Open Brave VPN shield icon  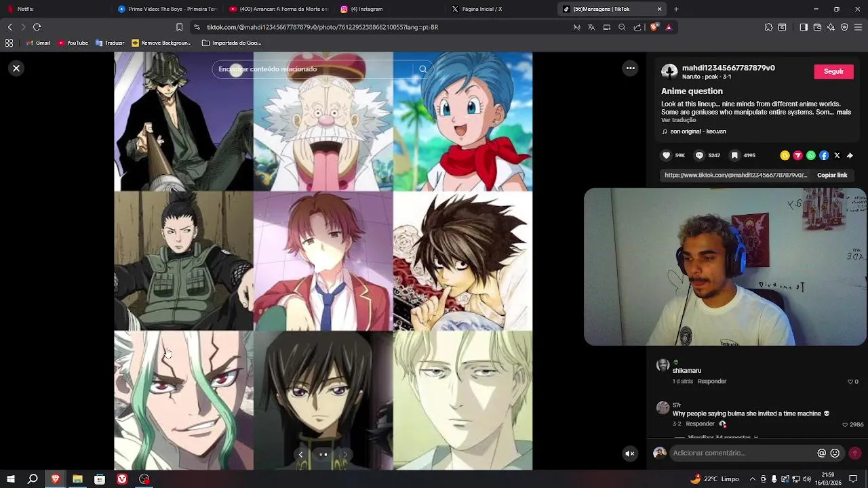coord(844,27)
